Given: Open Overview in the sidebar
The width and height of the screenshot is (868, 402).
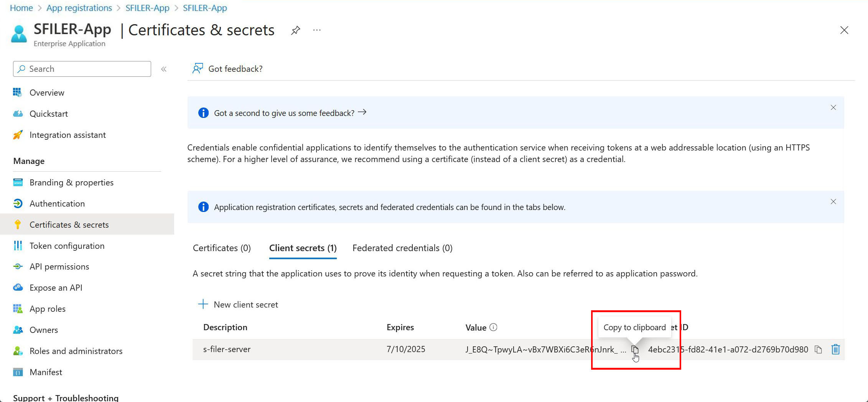Looking at the screenshot, I should (x=47, y=93).
